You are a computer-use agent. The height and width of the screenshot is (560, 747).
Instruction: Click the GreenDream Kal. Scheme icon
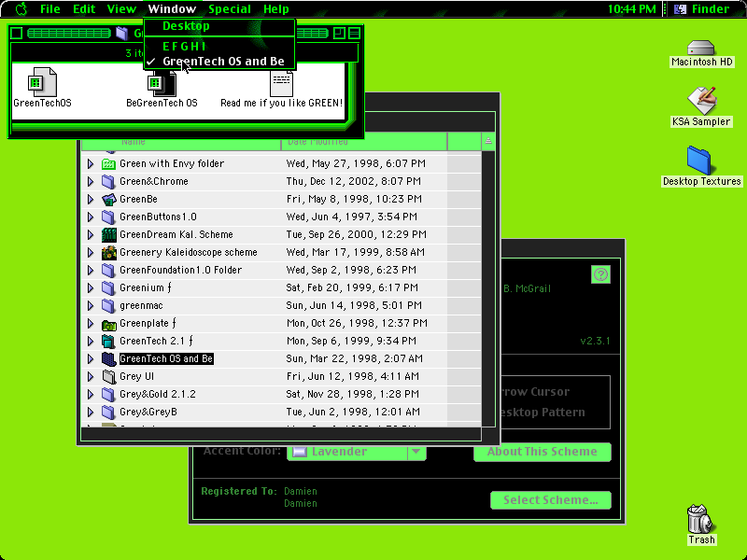click(108, 235)
